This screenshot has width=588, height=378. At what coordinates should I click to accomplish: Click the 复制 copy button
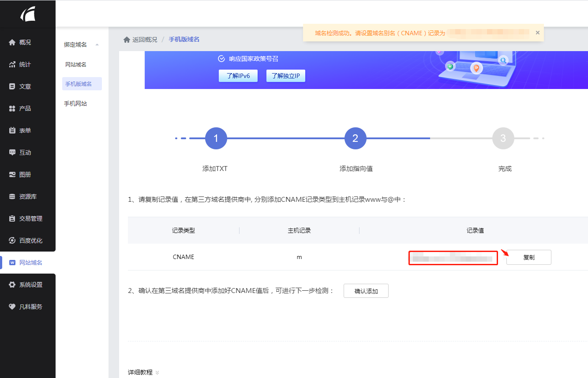click(528, 257)
